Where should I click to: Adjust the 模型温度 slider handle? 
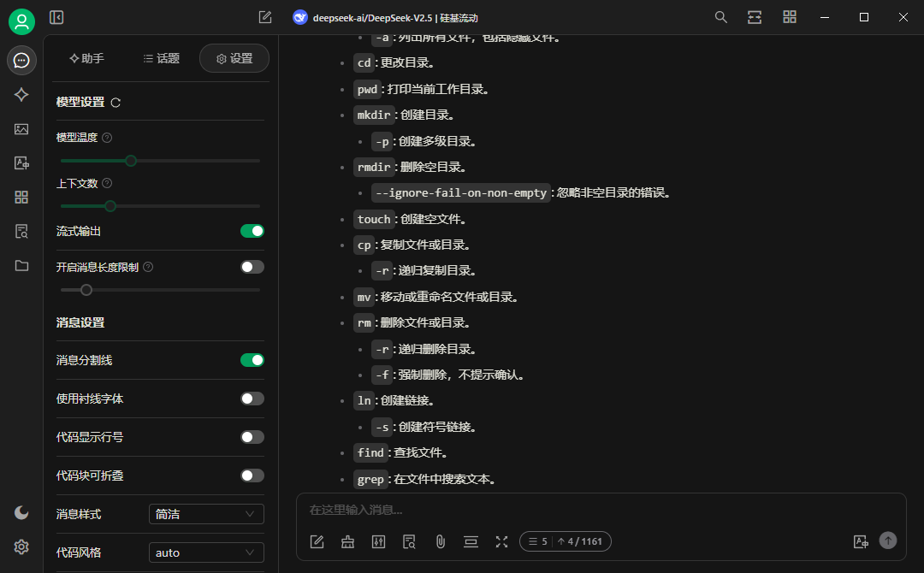coord(131,161)
